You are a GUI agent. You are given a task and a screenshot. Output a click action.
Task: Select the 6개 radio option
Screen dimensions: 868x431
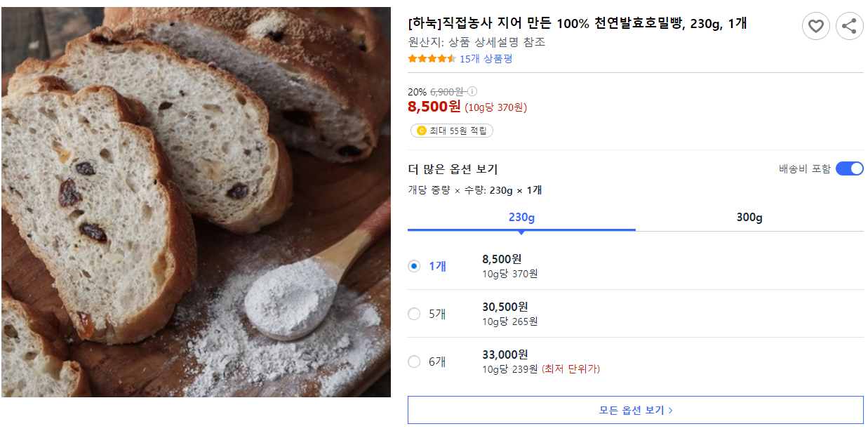[414, 362]
